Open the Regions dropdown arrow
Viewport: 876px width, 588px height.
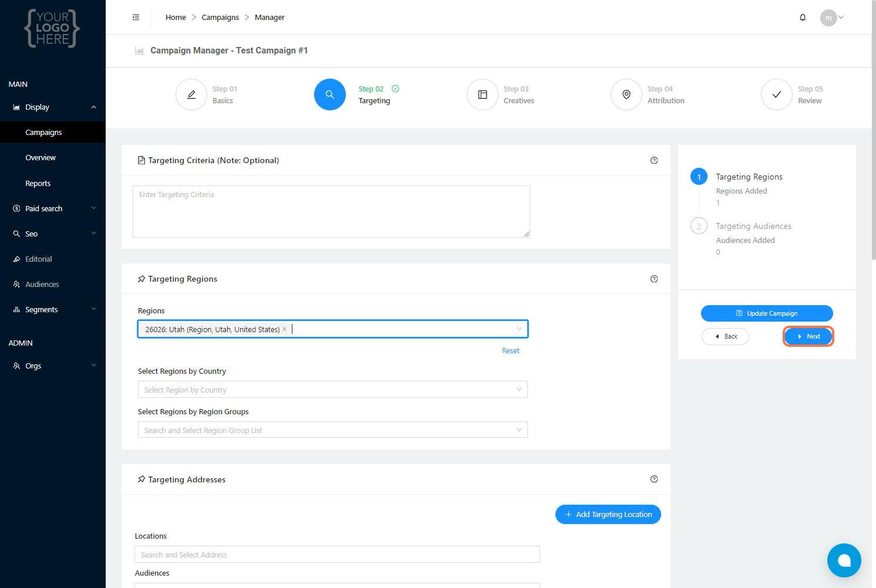pos(519,329)
